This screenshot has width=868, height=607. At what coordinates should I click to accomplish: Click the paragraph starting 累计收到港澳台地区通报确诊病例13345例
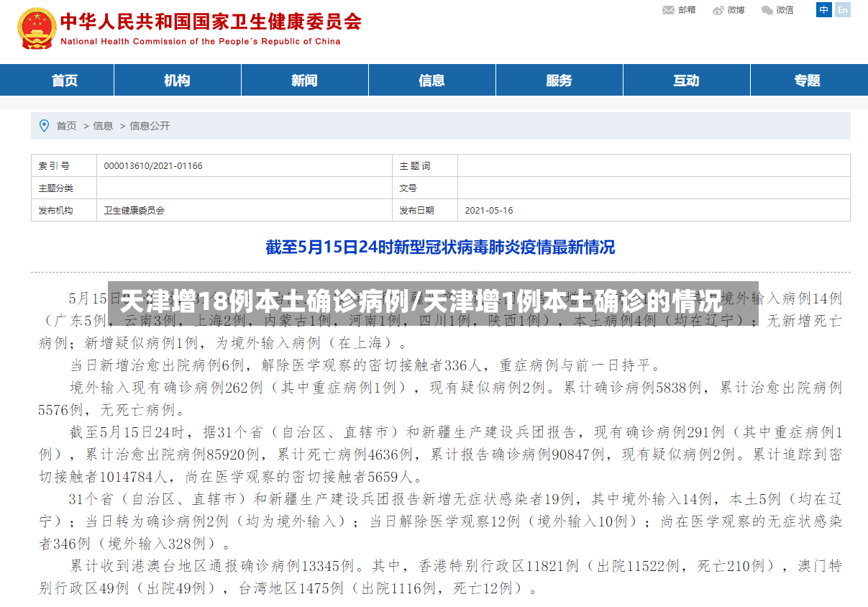coord(440,578)
